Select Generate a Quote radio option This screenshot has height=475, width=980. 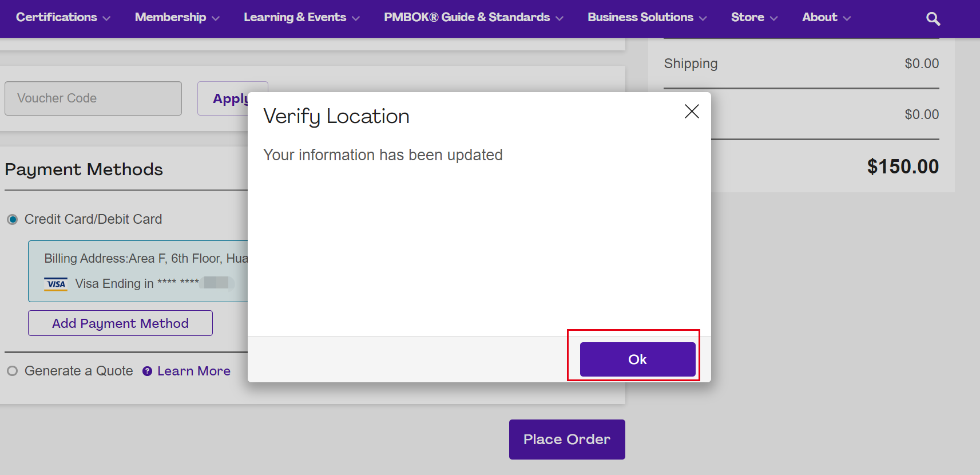click(13, 371)
